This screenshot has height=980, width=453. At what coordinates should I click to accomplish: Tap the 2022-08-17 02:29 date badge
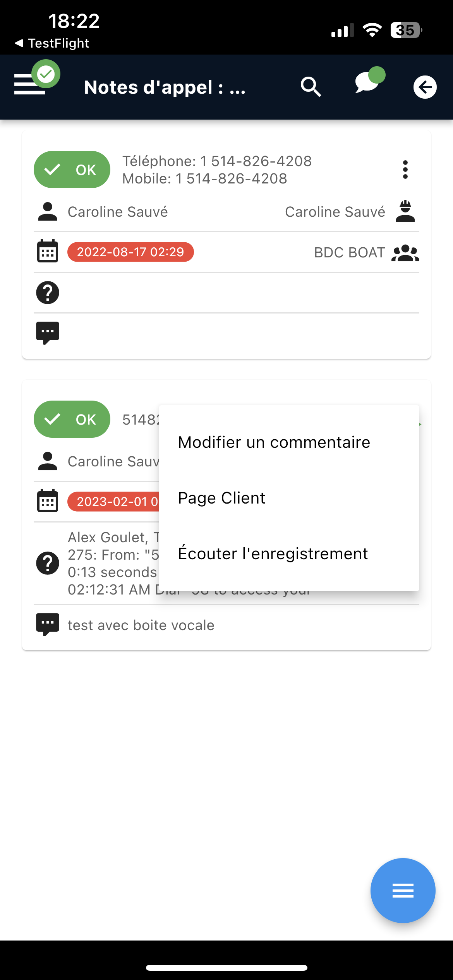[x=130, y=252]
